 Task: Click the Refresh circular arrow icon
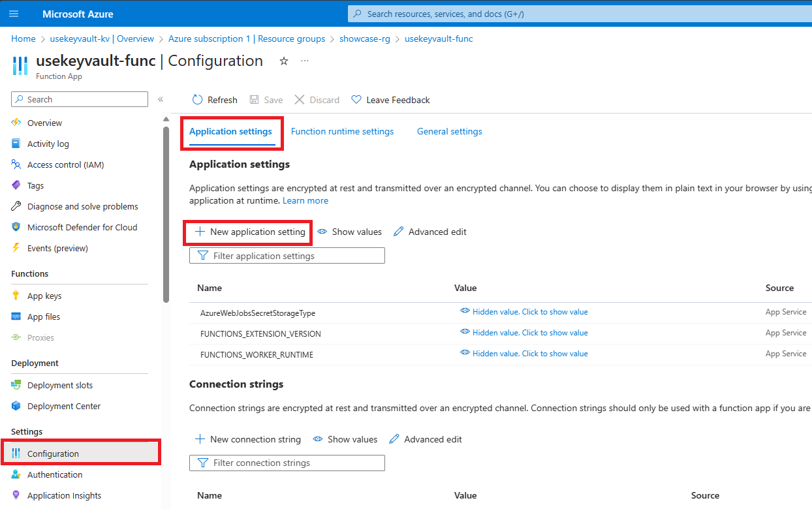click(197, 100)
